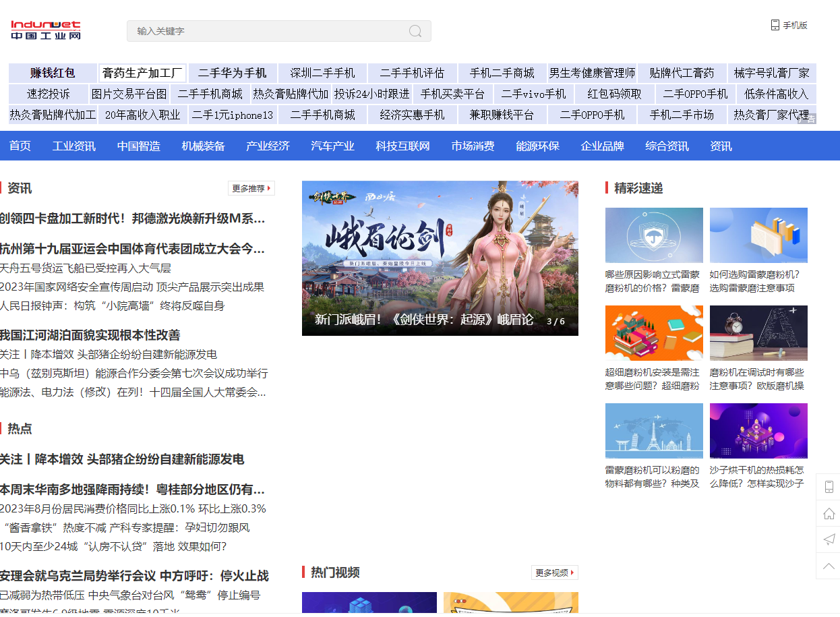This screenshot has height=617, width=840.
Task: Select 中国智造 in the navigation bar
Action: click(139, 146)
